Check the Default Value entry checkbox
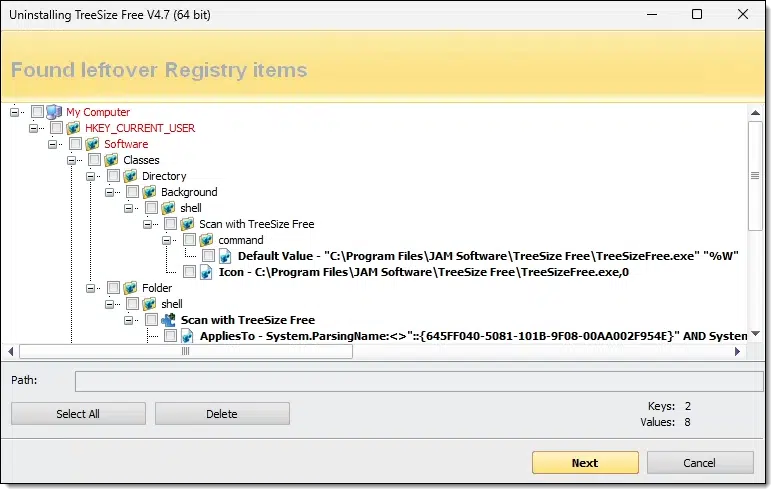The image size is (776, 494). (208, 256)
